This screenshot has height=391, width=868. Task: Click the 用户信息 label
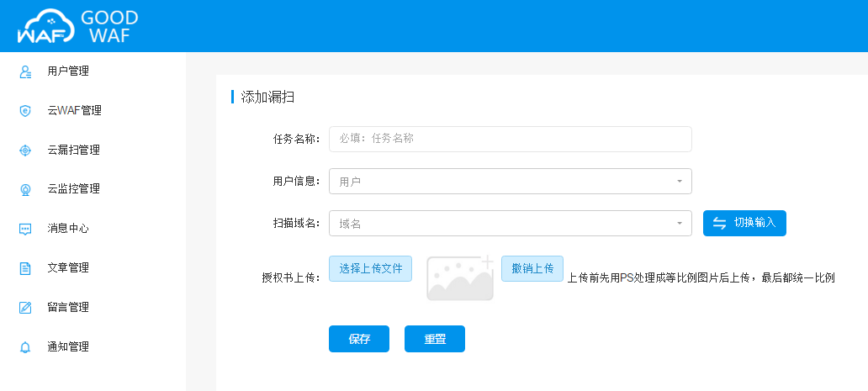(x=297, y=182)
